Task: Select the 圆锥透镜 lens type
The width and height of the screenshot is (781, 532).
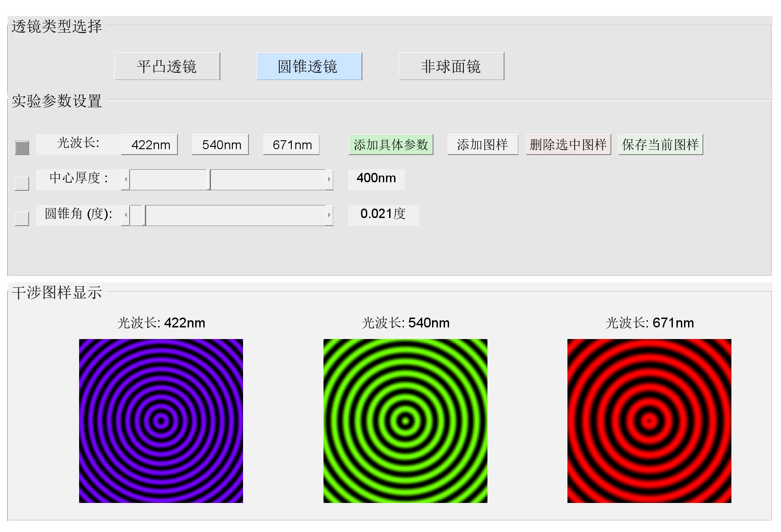Action: click(x=309, y=66)
